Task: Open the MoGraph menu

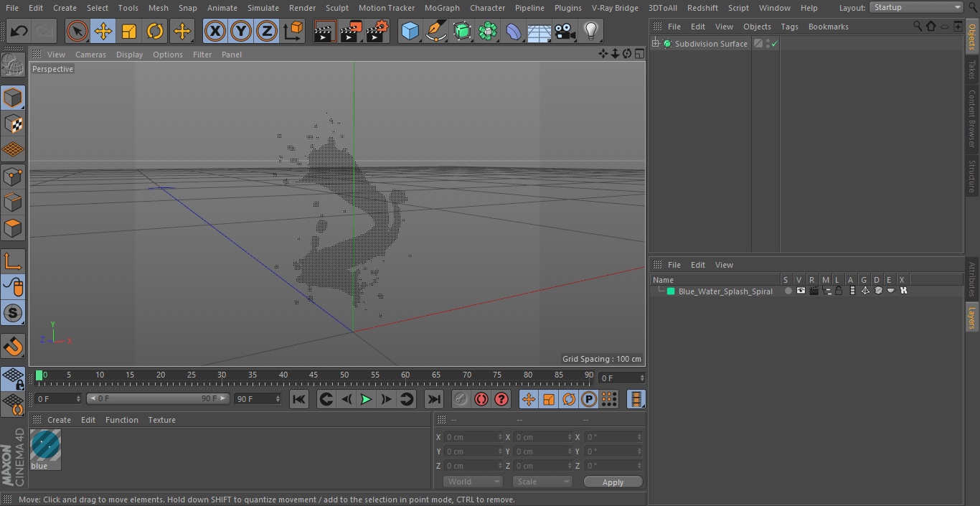Action: pyautogui.click(x=442, y=8)
